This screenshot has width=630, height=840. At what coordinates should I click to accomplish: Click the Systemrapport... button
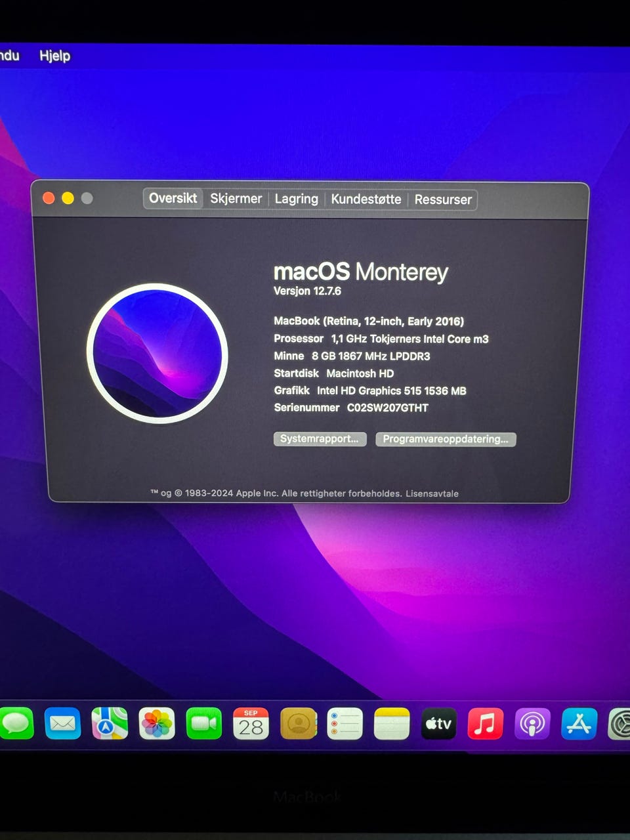click(320, 439)
